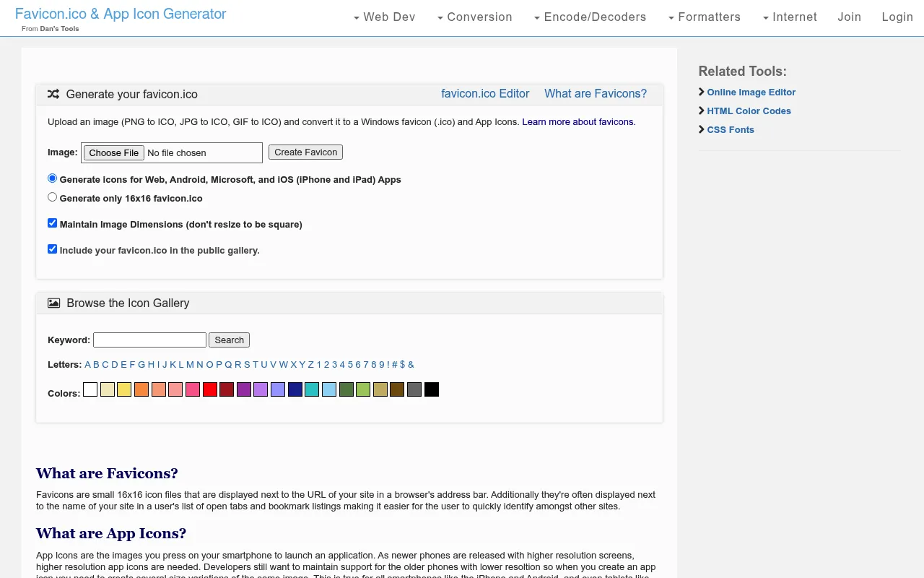Image resolution: width=924 pixels, height=578 pixels.
Task: Select the dark navy blue swatch
Action: tap(295, 389)
